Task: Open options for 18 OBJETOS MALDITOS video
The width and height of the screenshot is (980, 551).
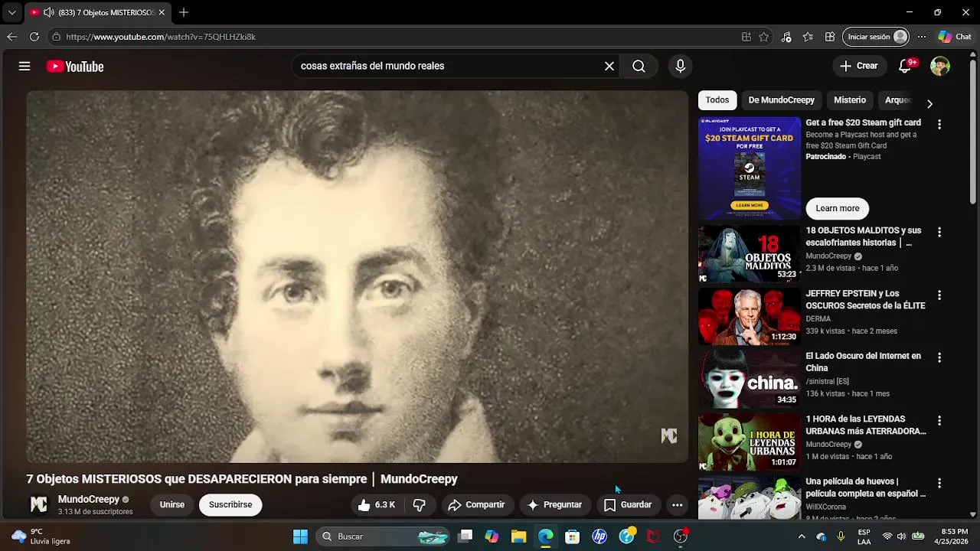Action: (x=939, y=232)
